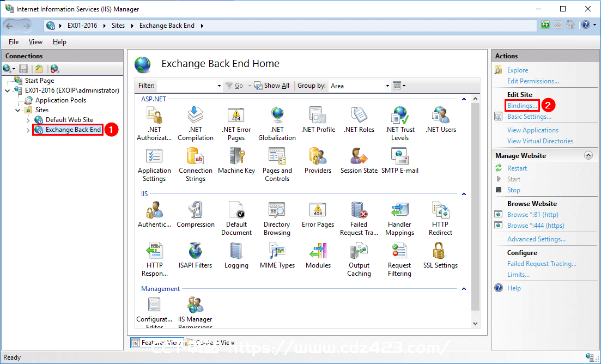Switch to the Content View tab
Viewport: 601px width, 364px height.
[x=211, y=343]
